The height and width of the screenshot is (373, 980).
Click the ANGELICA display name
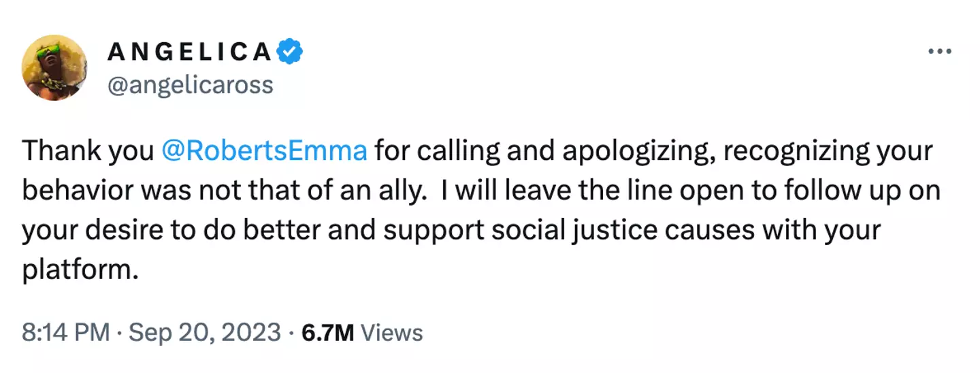189,52
